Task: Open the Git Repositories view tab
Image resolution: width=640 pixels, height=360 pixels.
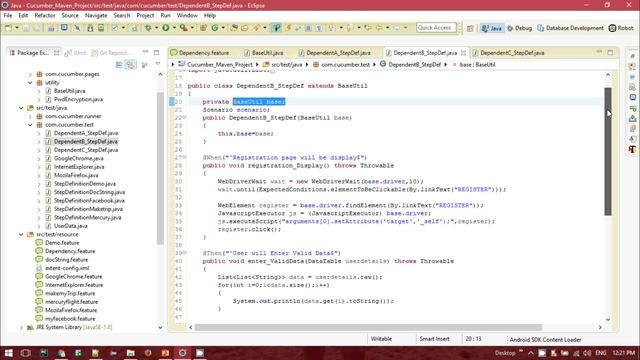Action: tap(111, 53)
